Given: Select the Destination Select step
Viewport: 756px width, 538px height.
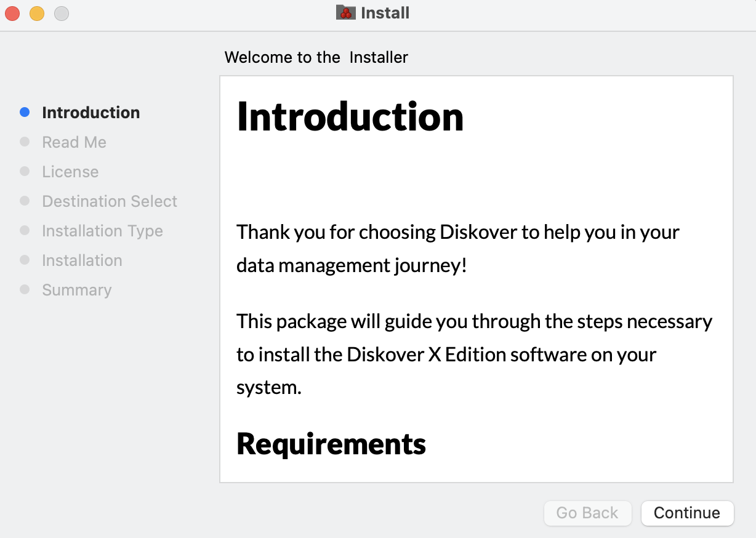Looking at the screenshot, I should click(110, 201).
